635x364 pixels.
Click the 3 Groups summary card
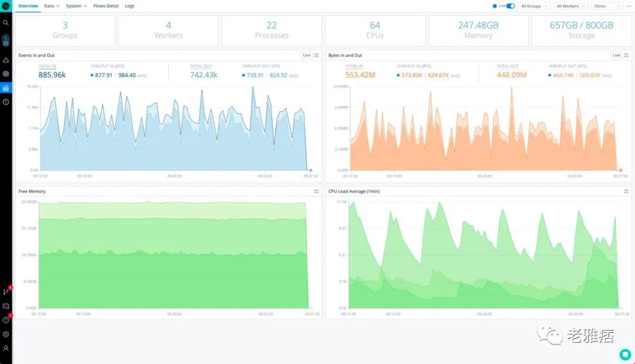[65, 31]
